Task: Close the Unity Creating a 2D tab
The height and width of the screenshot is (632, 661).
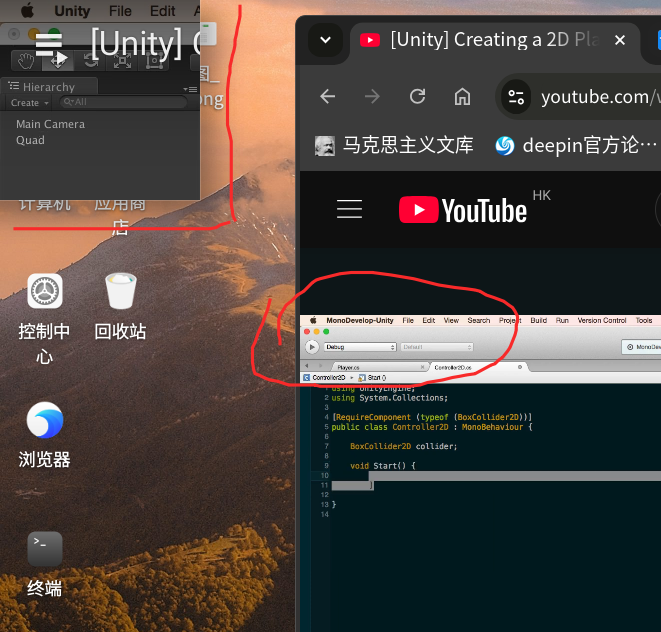Action: tap(620, 40)
